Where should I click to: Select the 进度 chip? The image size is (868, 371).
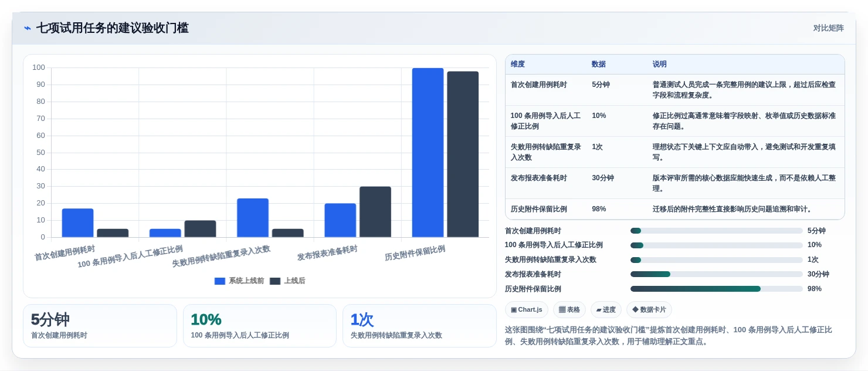click(x=606, y=309)
